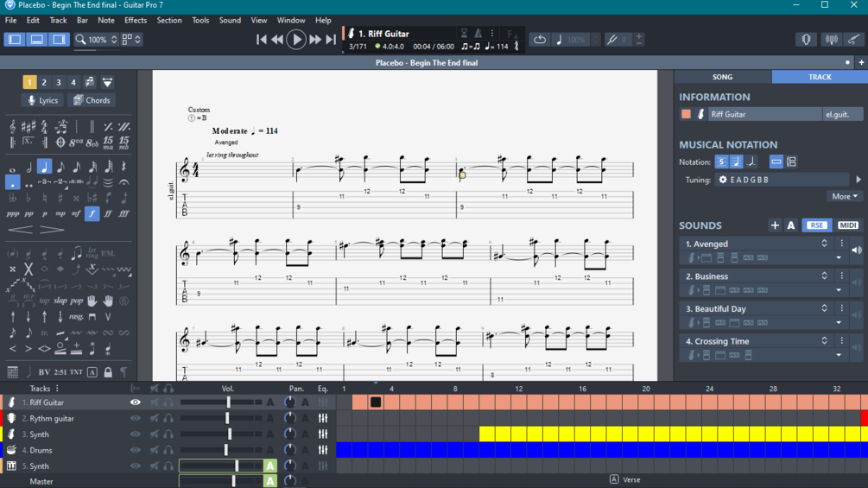Image resolution: width=868 pixels, height=488 pixels.
Task: Switch to the TRACK tab
Action: [820, 77]
